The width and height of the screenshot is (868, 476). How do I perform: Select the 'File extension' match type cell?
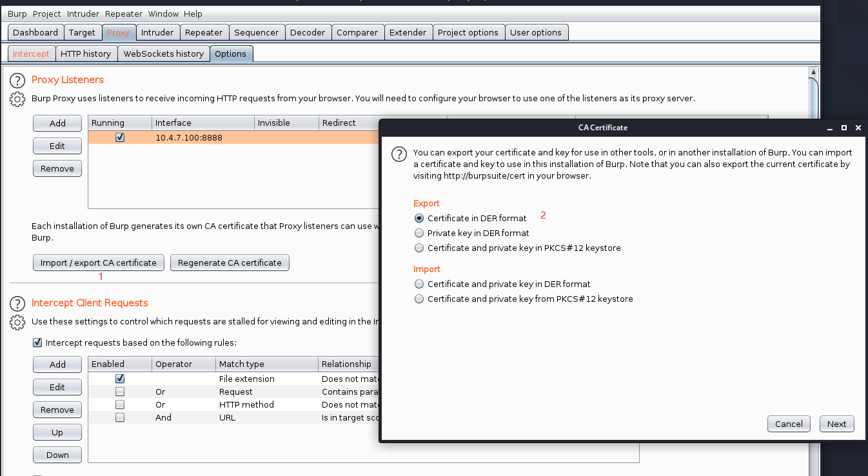pyautogui.click(x=267, y=379)
